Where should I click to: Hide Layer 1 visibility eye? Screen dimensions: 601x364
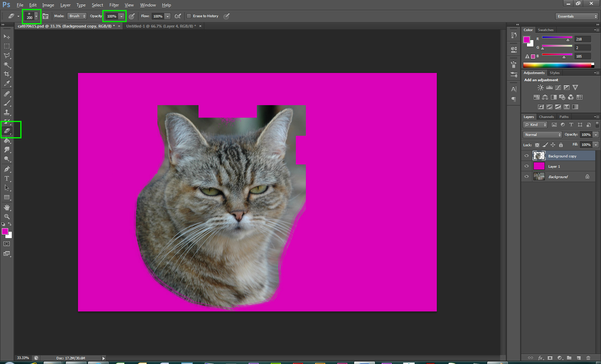[x=526, y=166]
